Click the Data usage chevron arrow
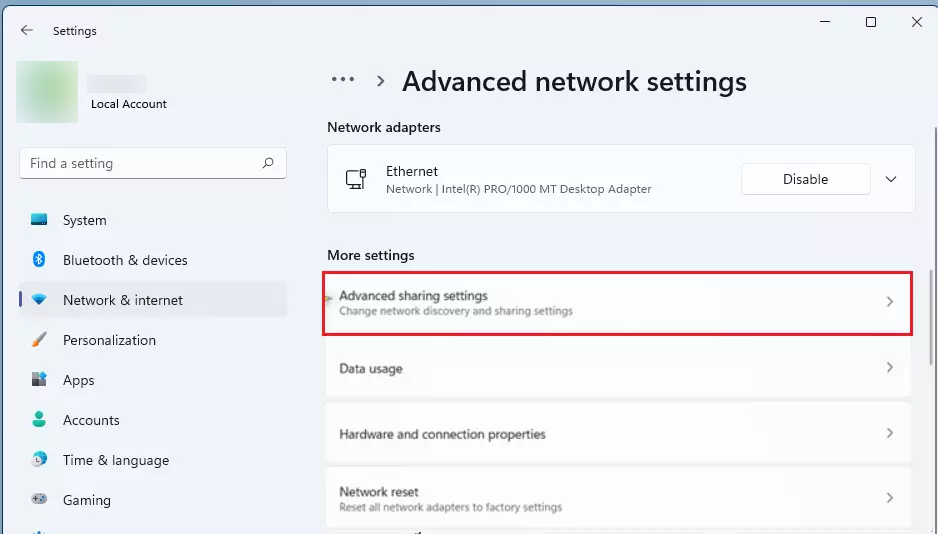Image resolution: width=938 pixels, height=534 pixels. tap(890, 367)
